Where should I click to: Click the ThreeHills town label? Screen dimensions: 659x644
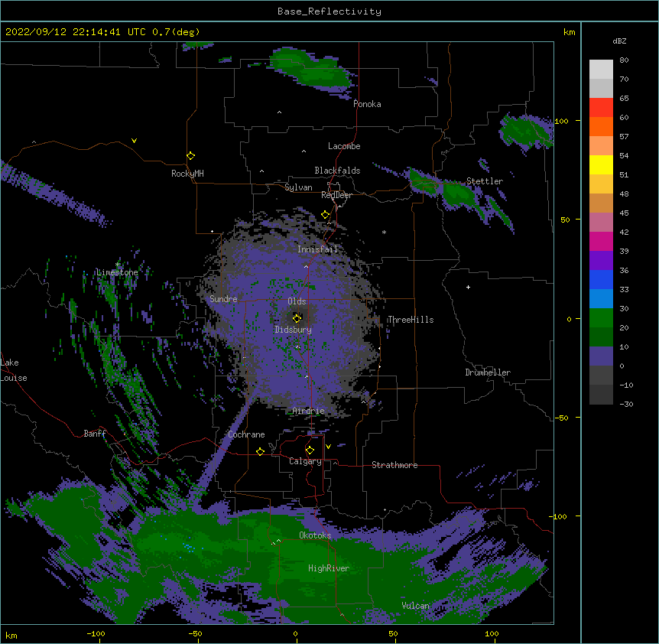[411, 320]
